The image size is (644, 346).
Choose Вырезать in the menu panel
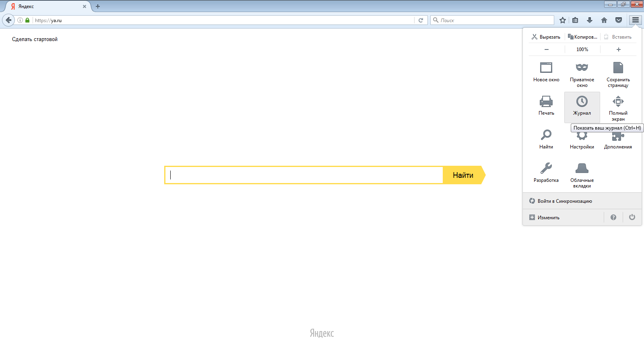546,37
